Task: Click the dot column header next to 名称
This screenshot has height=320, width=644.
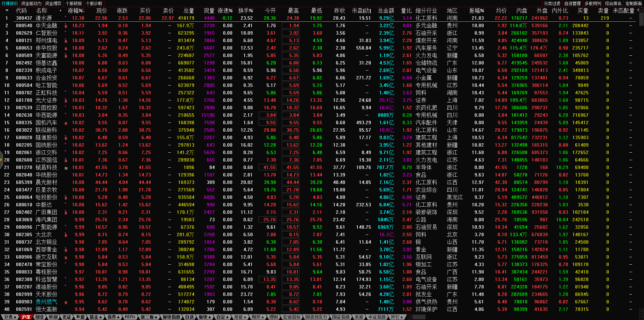Action: (60, 11)
